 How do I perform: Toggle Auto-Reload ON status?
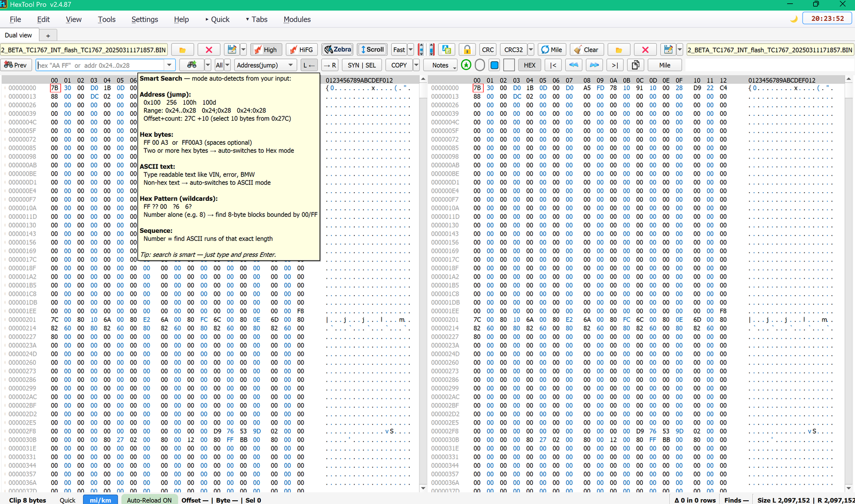click(x=149, y=500)
